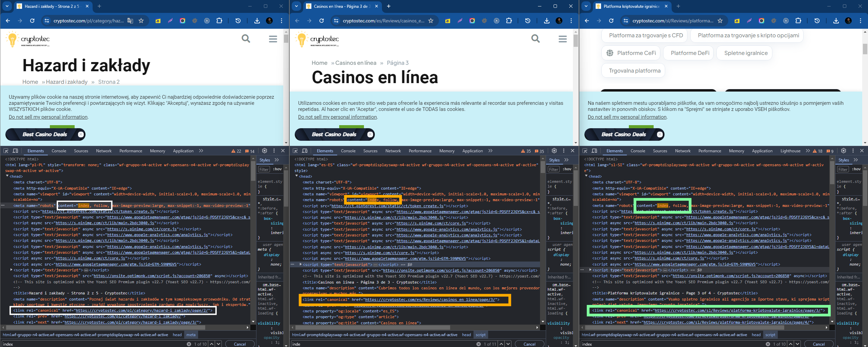Click Do not sell my personal information in left window
The height and width of the screenshot is (347, 868).
(x=48, y=117)
